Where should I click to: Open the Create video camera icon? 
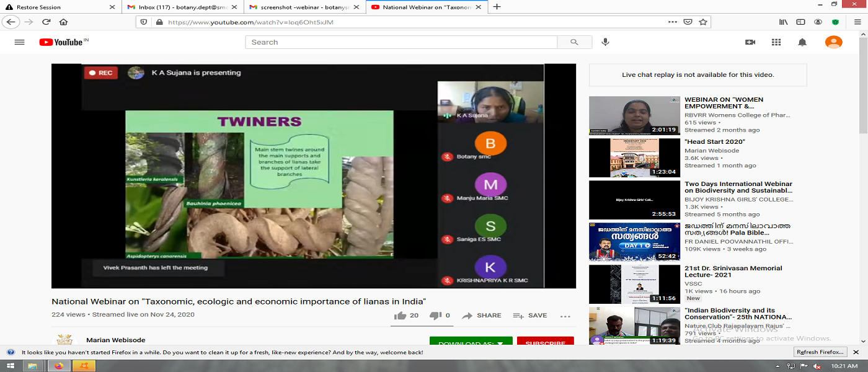pyautogui.click(x=750, y=42)
